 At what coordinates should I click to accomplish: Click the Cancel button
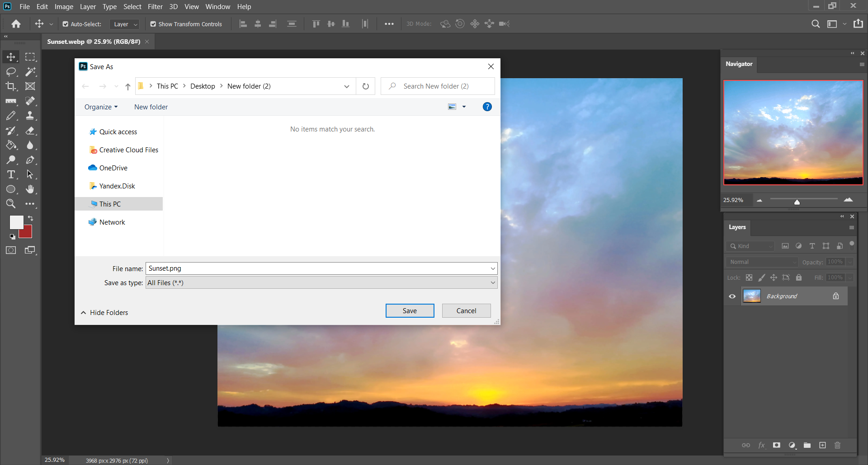[x=466, y=311]
